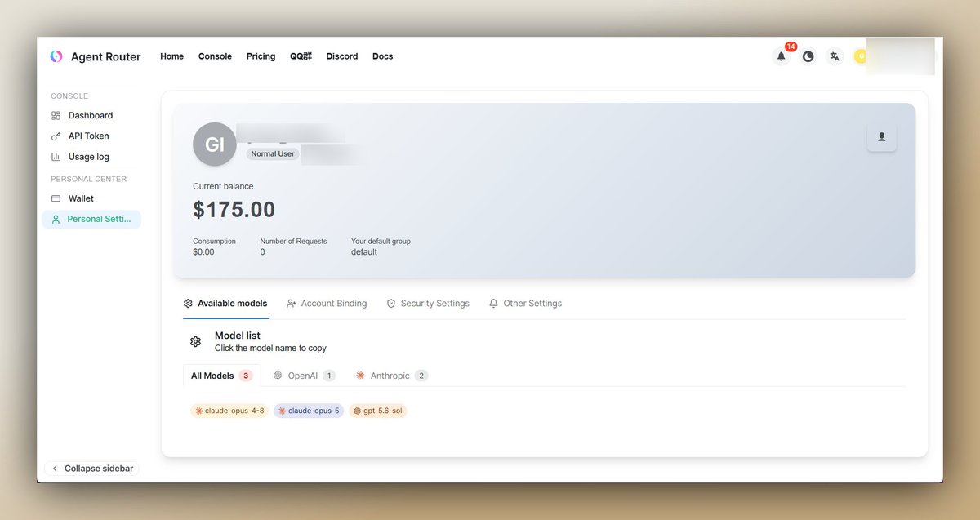Click the user button on profile card
The width and height of the screenshot is (980, 520).
pos(881,137)
